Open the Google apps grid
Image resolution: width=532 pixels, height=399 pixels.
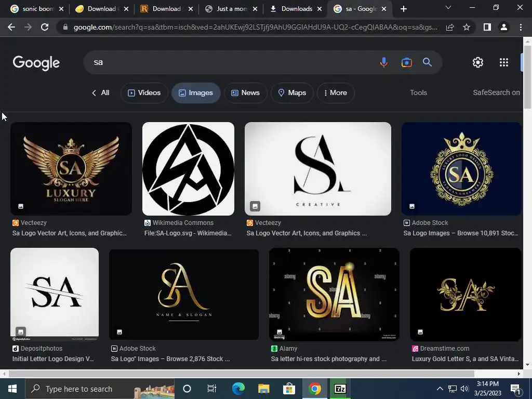pyautogui.click(x=504, y=62)
